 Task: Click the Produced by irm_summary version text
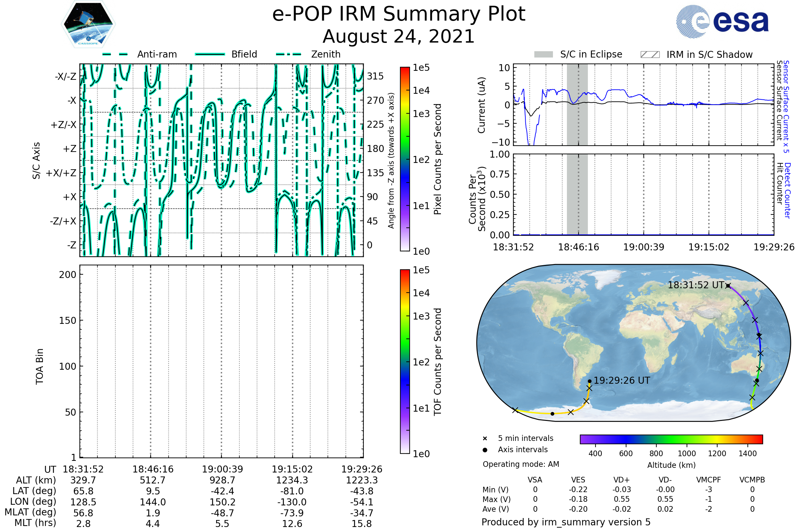coord(566,522)
